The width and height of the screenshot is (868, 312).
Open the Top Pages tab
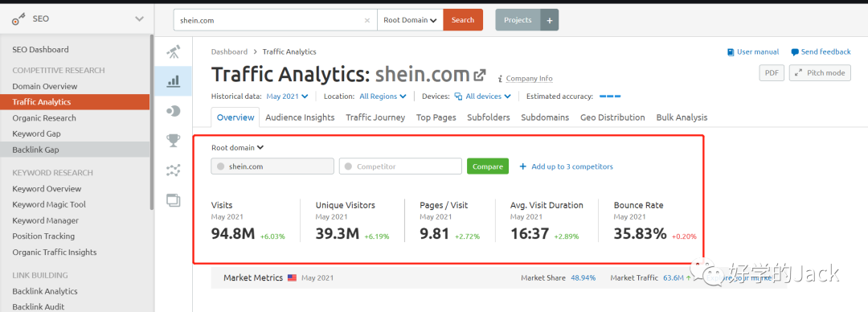[436, 117]
